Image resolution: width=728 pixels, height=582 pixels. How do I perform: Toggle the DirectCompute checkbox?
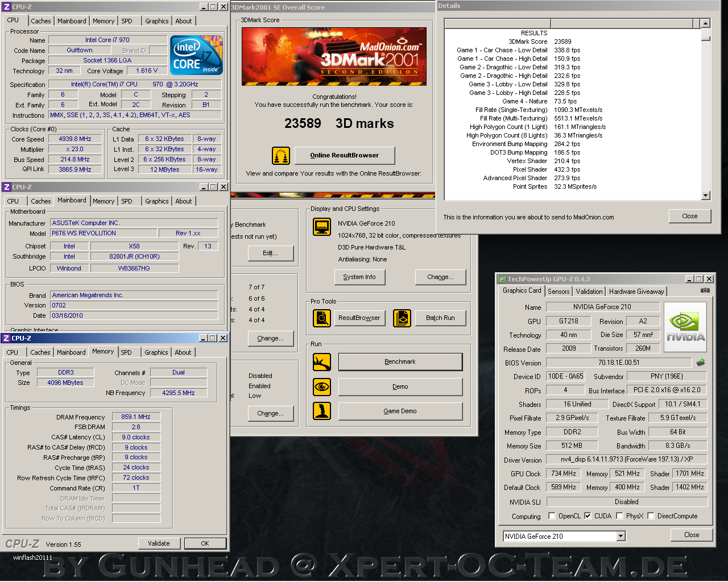tap(651, 516)
